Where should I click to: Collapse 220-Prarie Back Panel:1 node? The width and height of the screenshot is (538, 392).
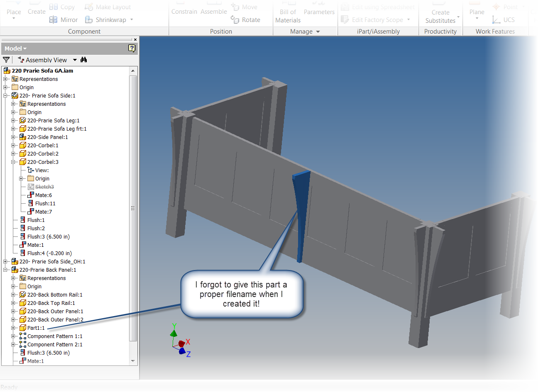pyautogui.click(x=5, y=270)
